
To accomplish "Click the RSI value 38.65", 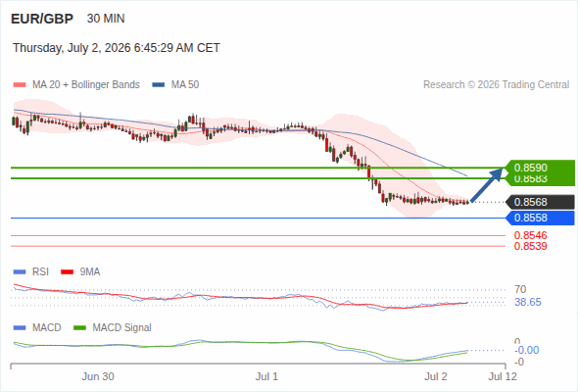I will coord(528,303).
